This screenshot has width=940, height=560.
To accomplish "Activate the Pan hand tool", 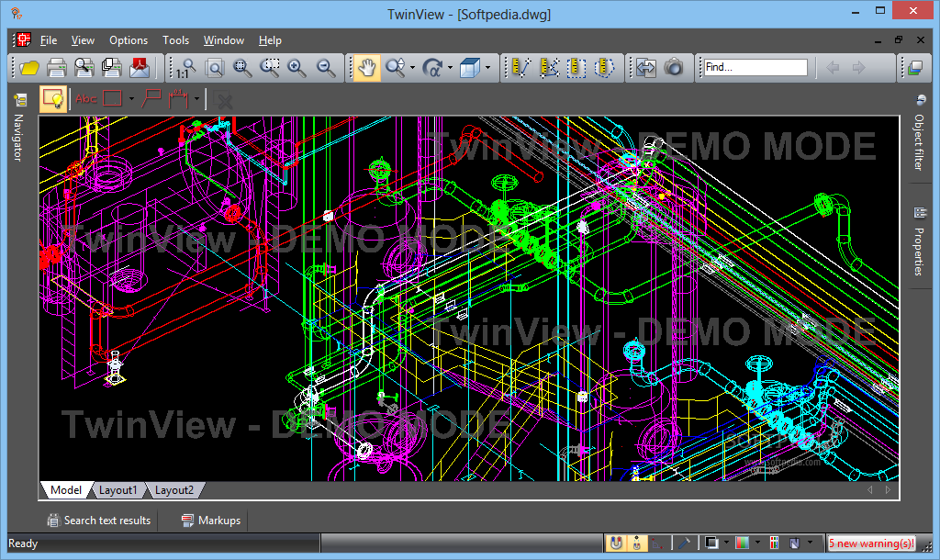I will (x=367, y=68).
